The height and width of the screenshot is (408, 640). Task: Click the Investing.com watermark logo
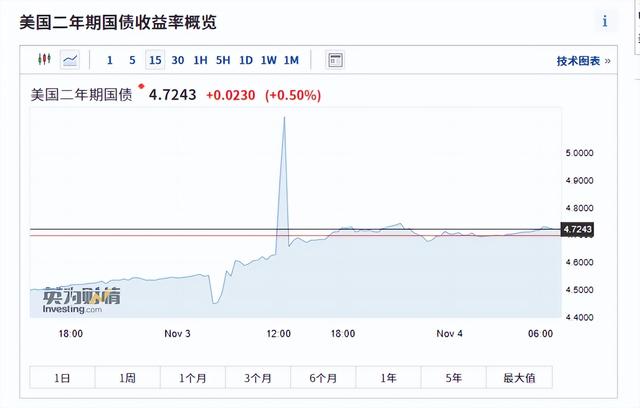(81, 300)
